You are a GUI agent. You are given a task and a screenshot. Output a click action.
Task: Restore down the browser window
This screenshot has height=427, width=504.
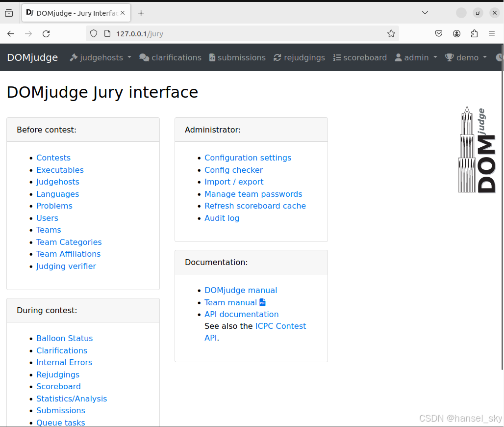click(478, 13)
